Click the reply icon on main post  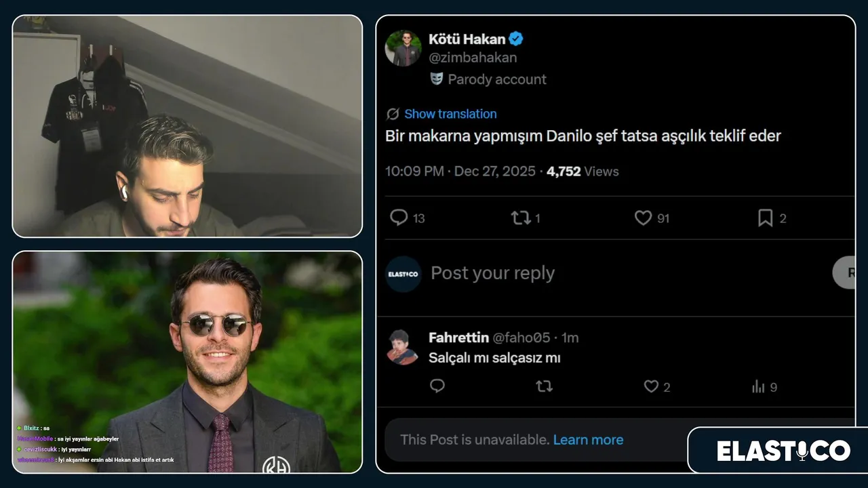[399, 218]
